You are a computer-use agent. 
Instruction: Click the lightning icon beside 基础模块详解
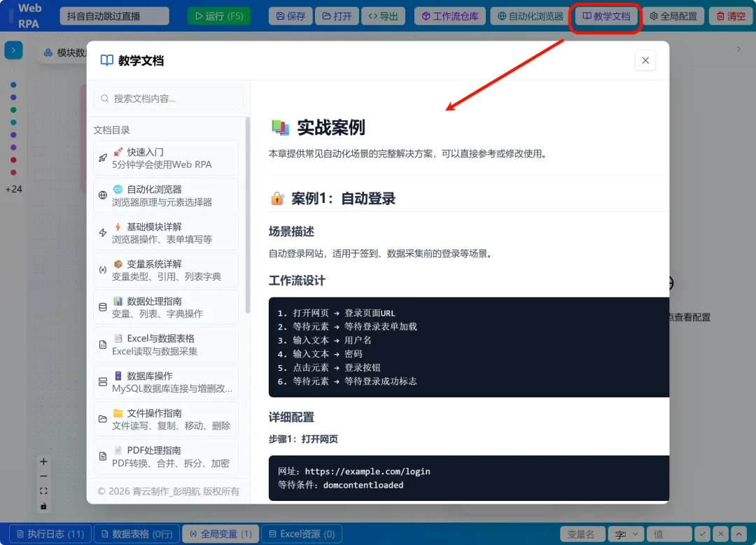click(103, 232)
